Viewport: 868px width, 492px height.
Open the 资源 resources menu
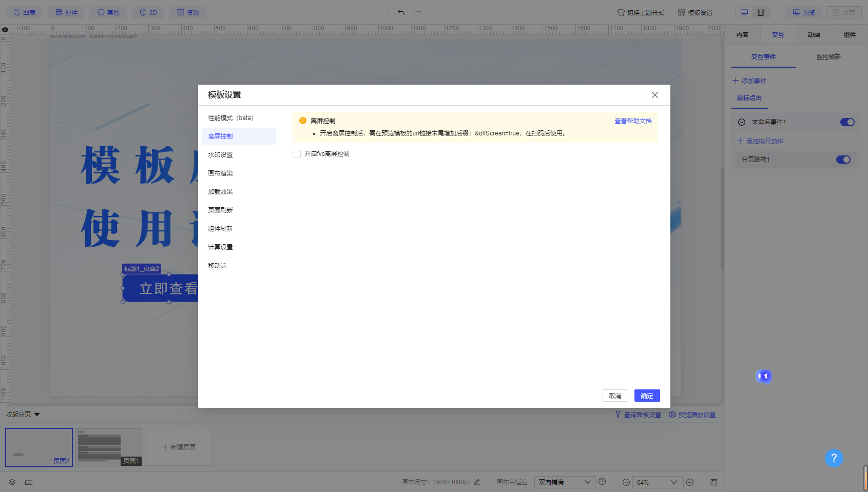click(x=188, y=12)
